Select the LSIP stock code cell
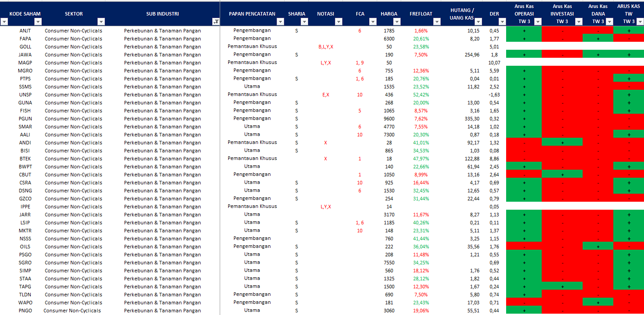This screenshot has height=315, width=644. coord(25,223)
